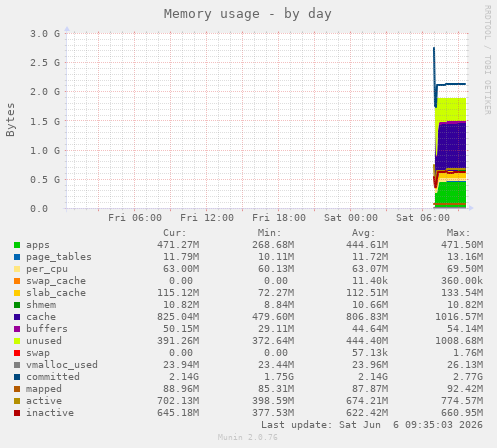
Task: Click the 'per_cpu' legend label
Action: 47,269
